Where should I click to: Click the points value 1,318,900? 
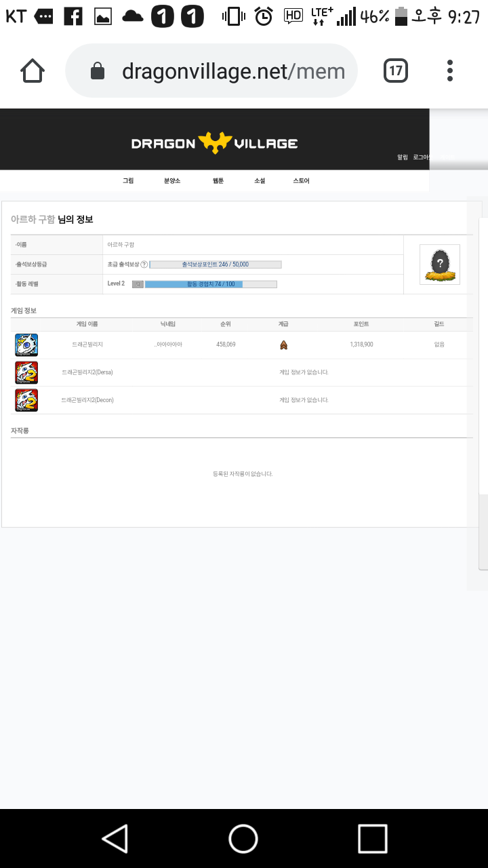(361, 344)
